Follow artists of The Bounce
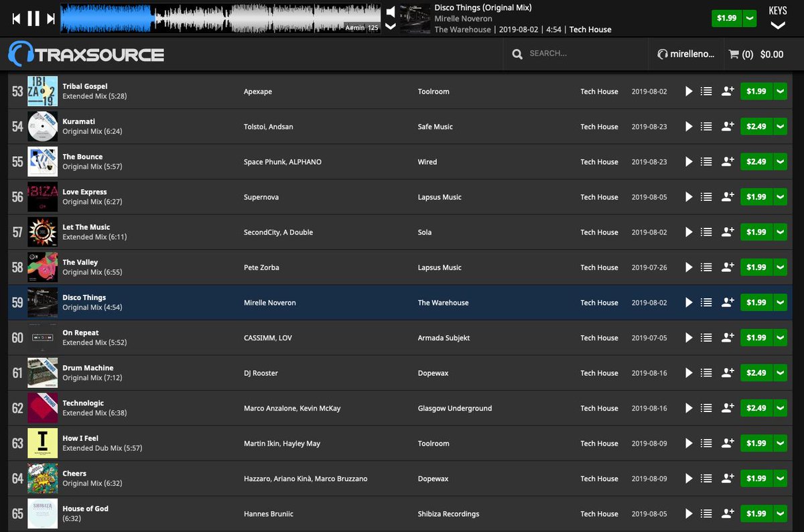804x532 pixels. click(x=728, y=161)
